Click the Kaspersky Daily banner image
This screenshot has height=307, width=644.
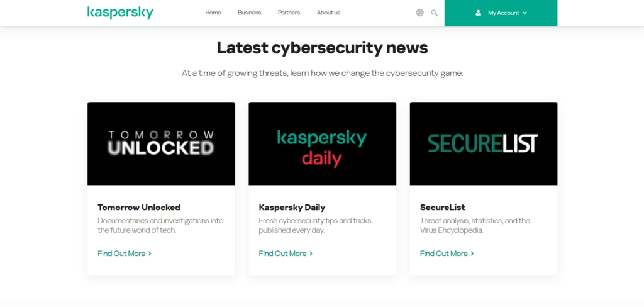[x=323, y=143]
